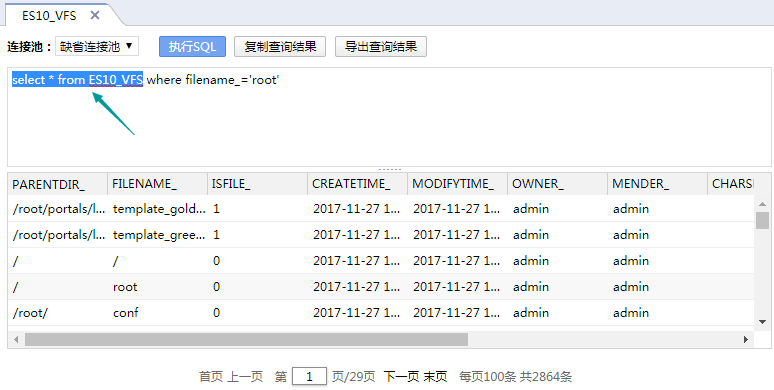
Task: Click the OWNER_ column header
Action: [x=557, y=184]
